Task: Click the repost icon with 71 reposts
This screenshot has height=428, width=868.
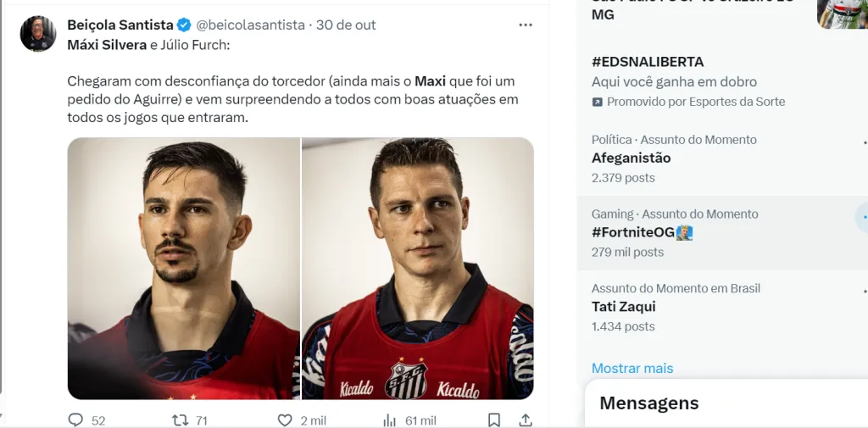Action: (181, 420)
